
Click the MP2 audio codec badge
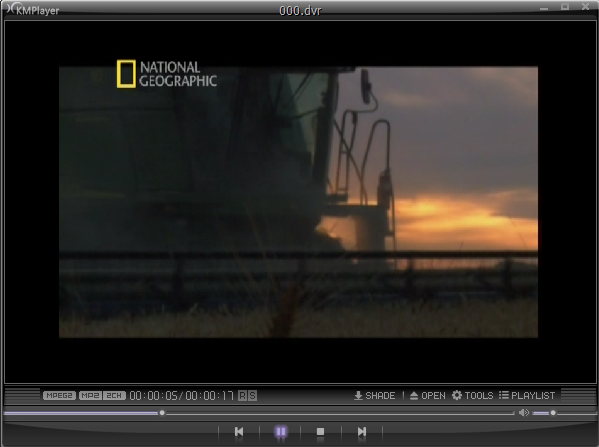point(90,395)
